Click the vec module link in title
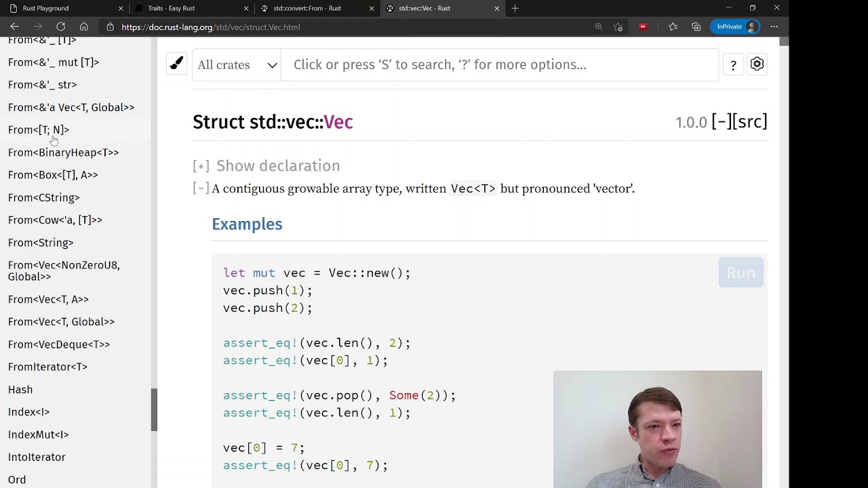This screenshot has width=868, height=488. (x=298, y=122)
